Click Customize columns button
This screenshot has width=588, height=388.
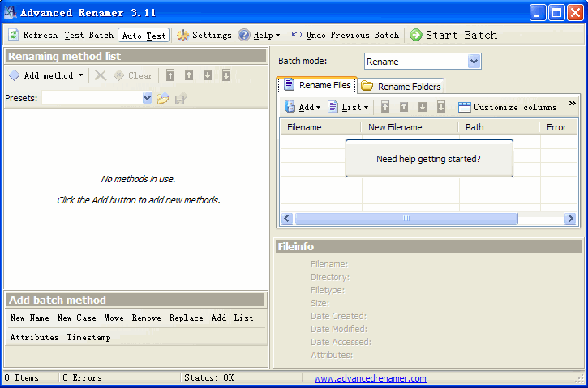coord(508,107)
